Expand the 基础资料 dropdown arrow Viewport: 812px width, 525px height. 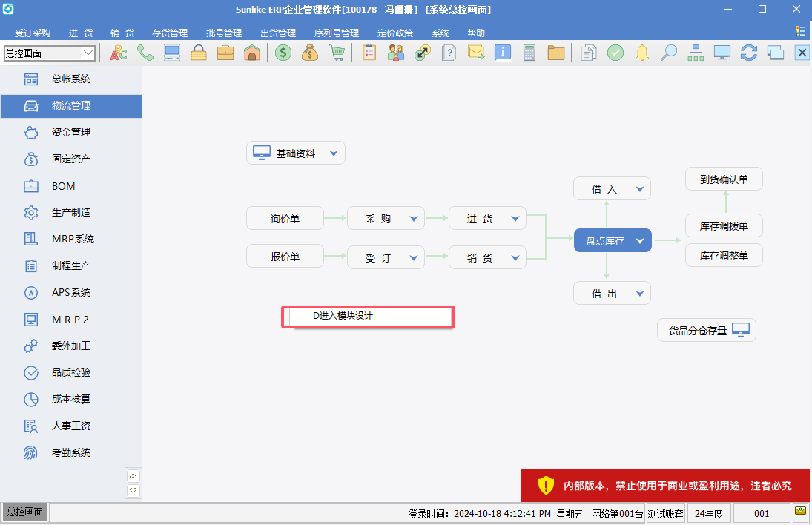click(x=334, y=153)
